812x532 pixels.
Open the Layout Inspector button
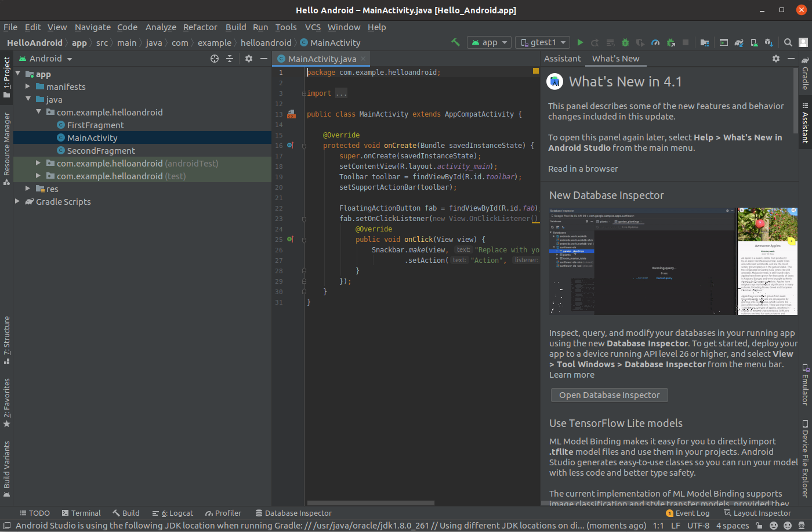tap(757, 513)
